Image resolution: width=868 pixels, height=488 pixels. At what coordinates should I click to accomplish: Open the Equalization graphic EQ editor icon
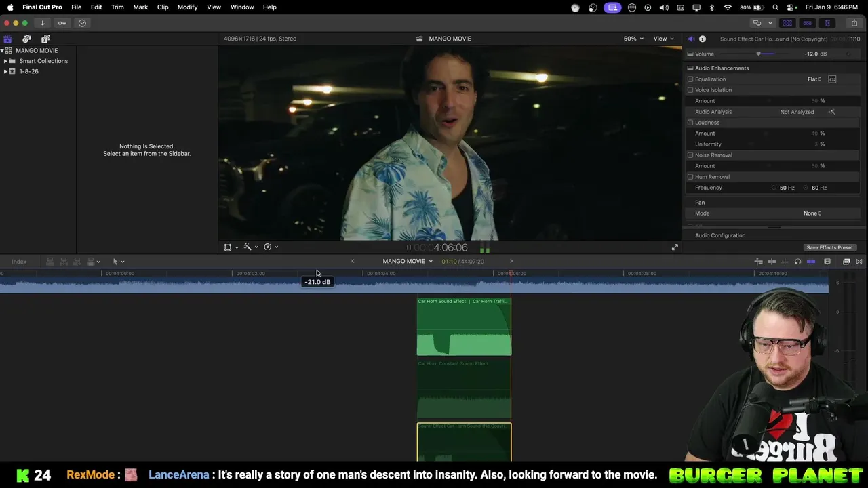click(x=832, y=79)
